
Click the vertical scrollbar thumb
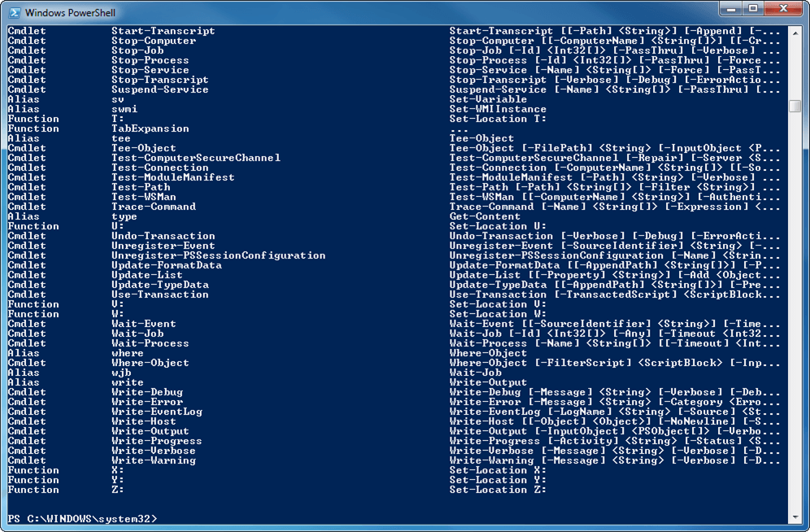pyautogui.click(x=795, y=106)
